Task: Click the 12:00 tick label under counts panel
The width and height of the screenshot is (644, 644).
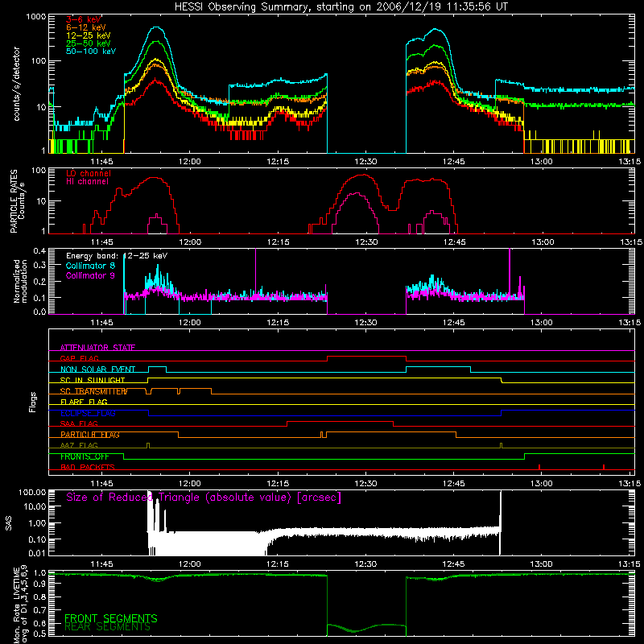Action: click(x=190, y=162)
